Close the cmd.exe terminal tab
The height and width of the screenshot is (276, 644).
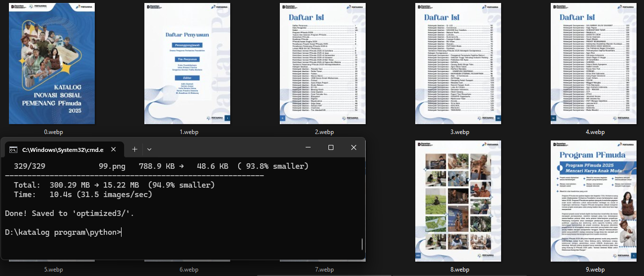pos(114,149)
